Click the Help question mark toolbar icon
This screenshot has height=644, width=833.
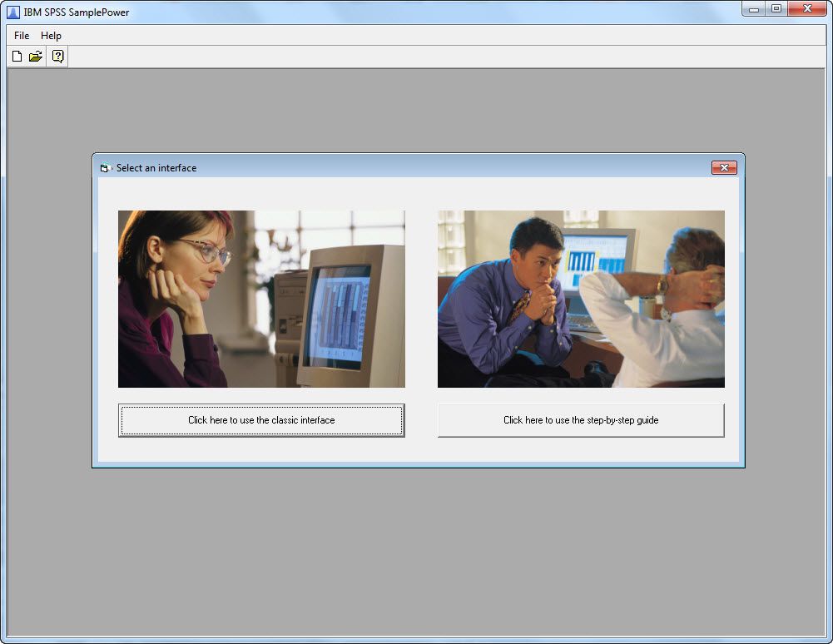pyautogui.click(x=57, y=57)
